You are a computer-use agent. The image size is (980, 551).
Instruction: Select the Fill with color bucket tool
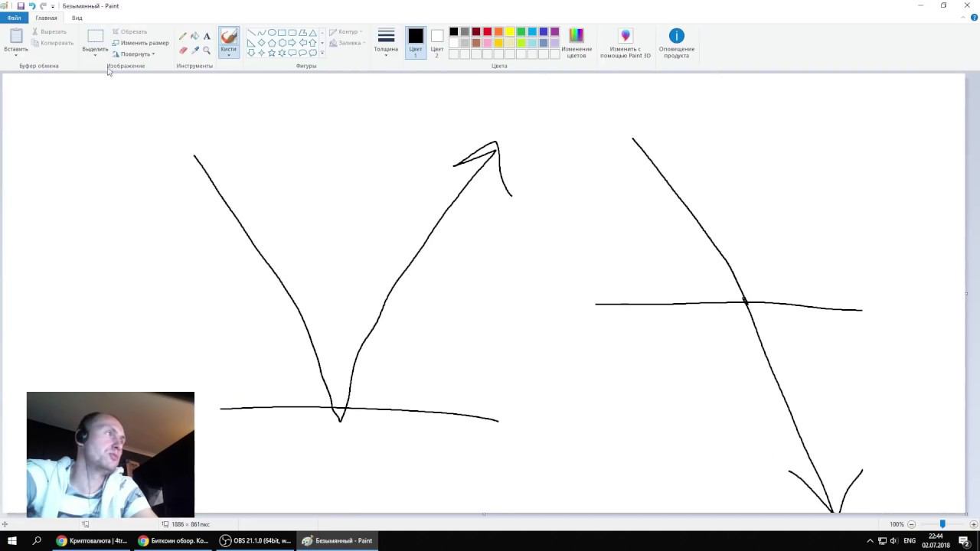[x=194, y=36]
